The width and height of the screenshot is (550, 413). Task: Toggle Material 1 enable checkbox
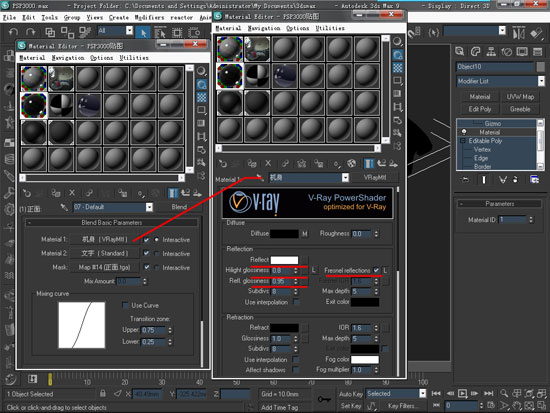[146, 240]
